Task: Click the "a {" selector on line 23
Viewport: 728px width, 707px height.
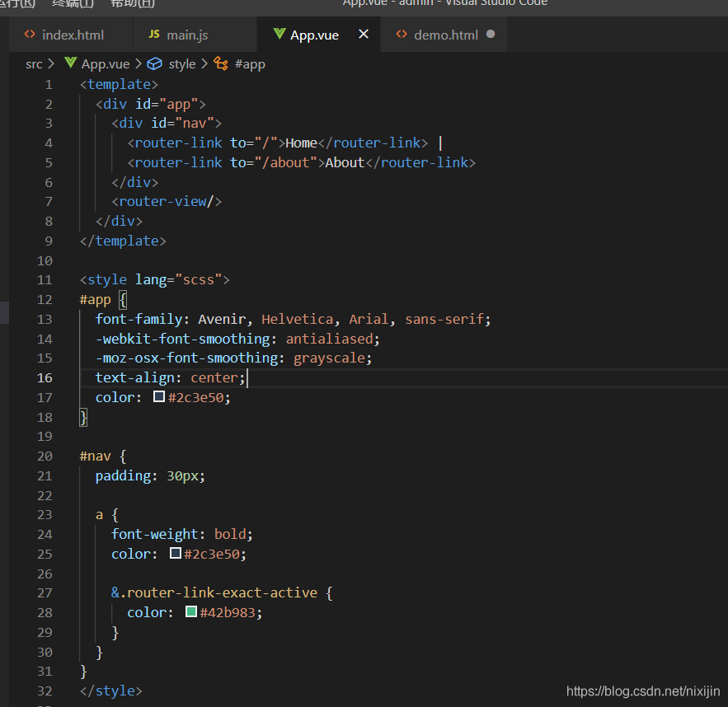Action: pos(107,514)
